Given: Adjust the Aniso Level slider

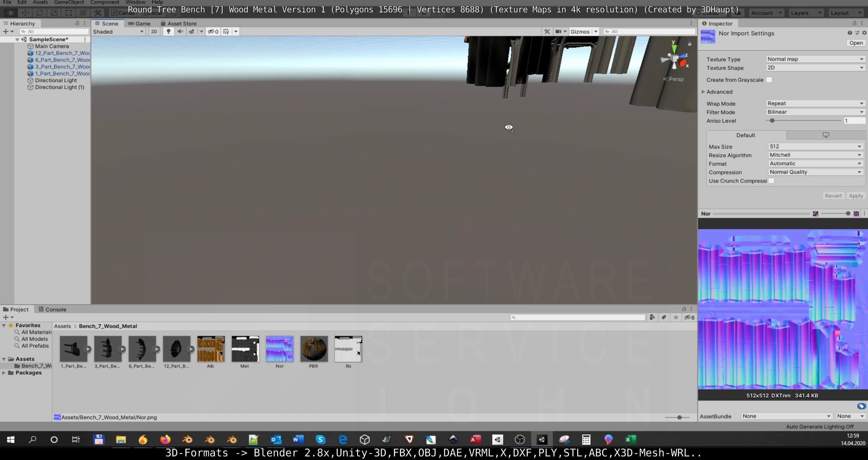Looking at the screenshot, I should [x=772, y=121].
